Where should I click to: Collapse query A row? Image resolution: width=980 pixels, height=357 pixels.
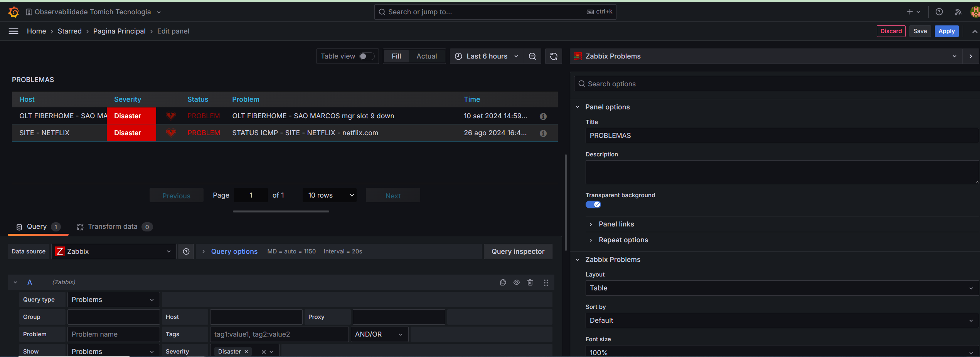pyautogui.click(x=15, y=282)
